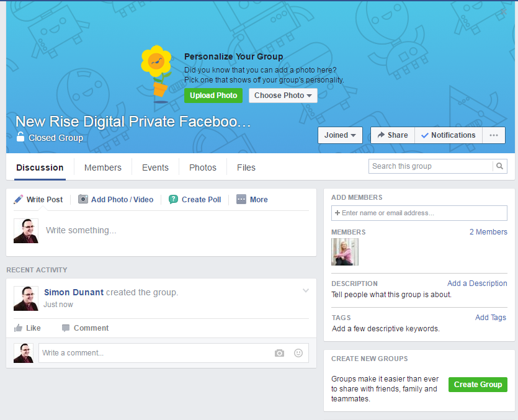
Task: Open More composer options text
Action: click(259, 200)
